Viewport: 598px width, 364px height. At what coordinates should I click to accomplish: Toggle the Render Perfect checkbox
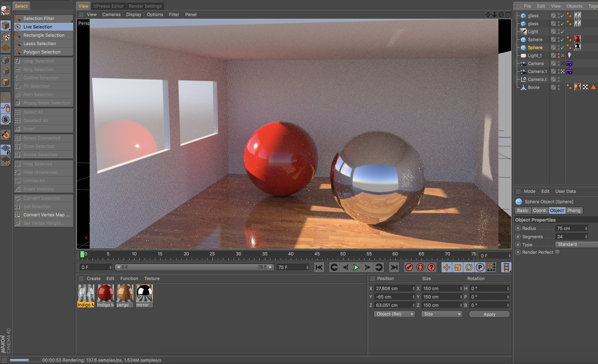point(558,252)
